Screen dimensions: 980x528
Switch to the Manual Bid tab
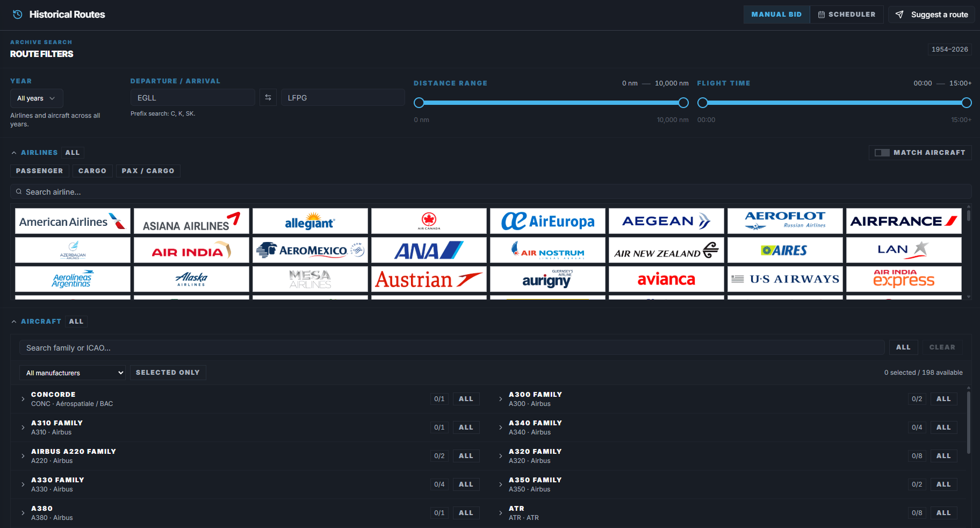(x=776, y=15)
